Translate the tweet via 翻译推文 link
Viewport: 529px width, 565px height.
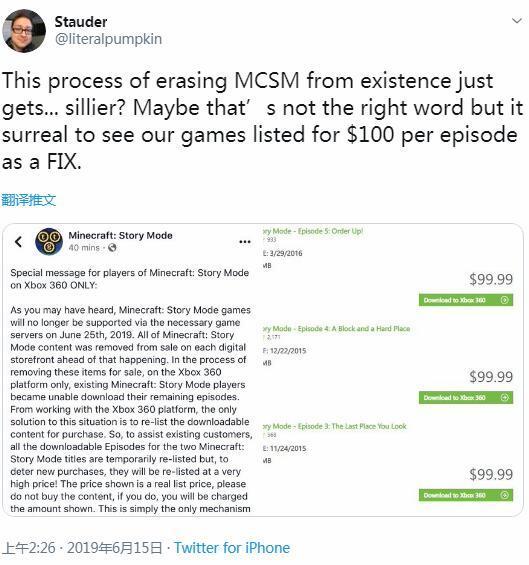pyautogui.click(x=28, y=200)
